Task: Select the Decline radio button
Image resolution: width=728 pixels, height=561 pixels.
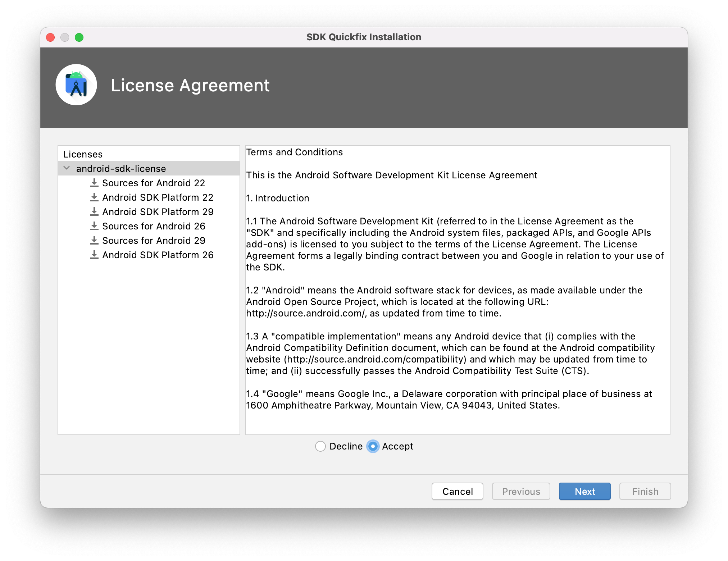Action: [x=320, y=446]
